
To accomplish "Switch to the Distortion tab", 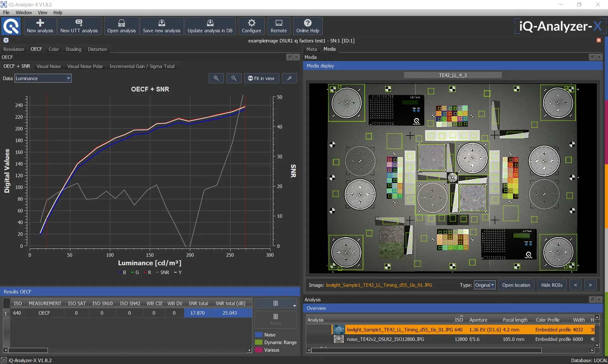I will 98,49.
